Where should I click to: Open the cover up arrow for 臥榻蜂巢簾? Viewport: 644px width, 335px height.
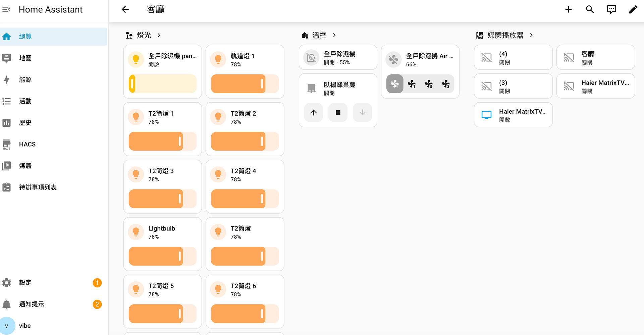tap(314, 113)
